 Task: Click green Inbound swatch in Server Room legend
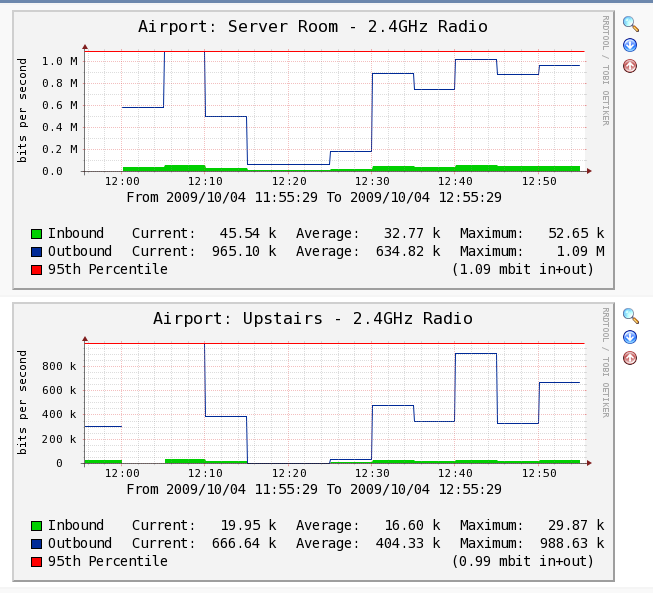pyautogui.click(x=36, y=234)
